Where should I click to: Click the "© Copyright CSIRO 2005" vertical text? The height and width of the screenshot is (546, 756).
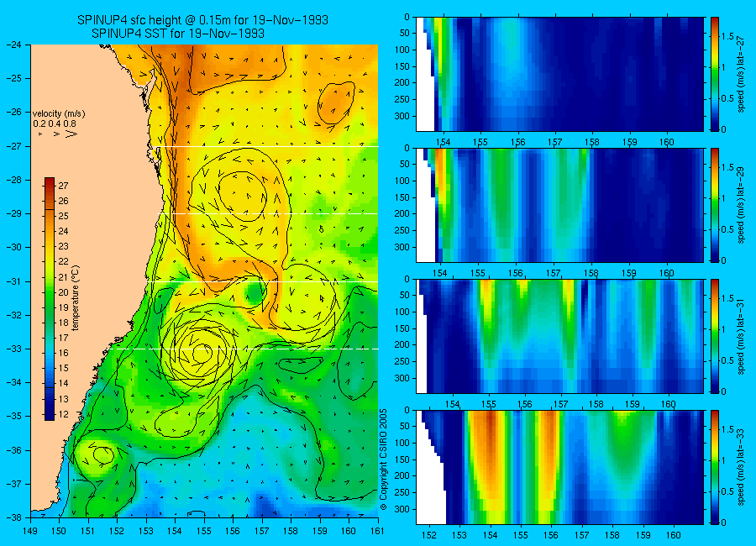[384, 459]
